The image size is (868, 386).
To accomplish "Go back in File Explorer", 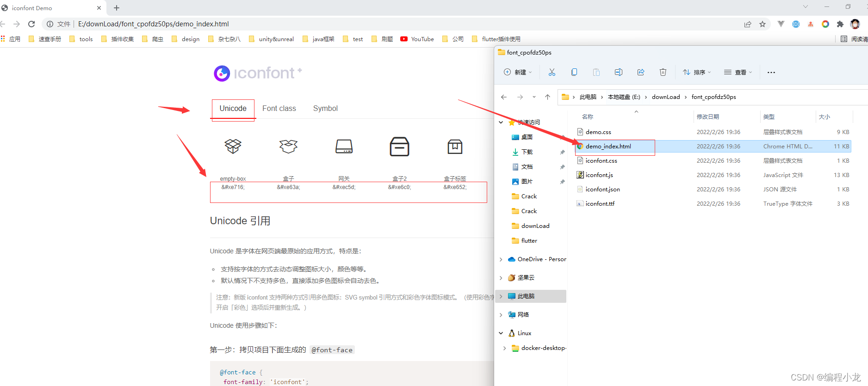I will 504,97.
